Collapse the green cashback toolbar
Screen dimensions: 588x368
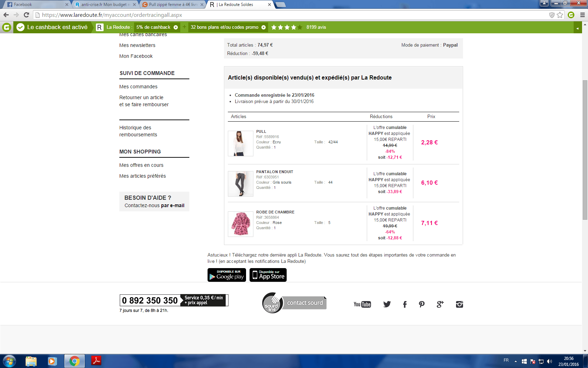coord(577,28)
